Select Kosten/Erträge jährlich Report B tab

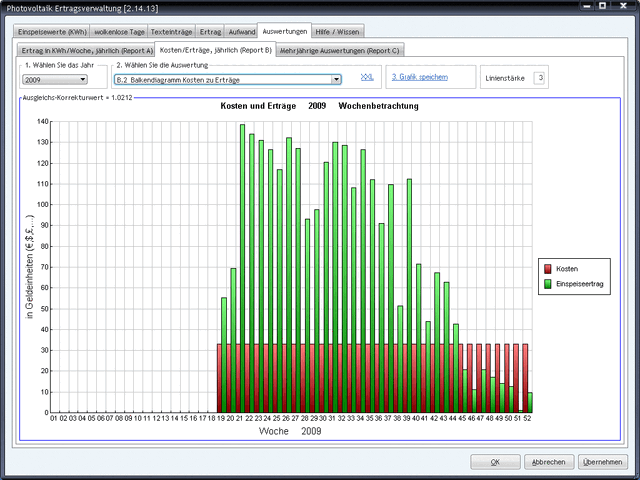pos(216,50)
